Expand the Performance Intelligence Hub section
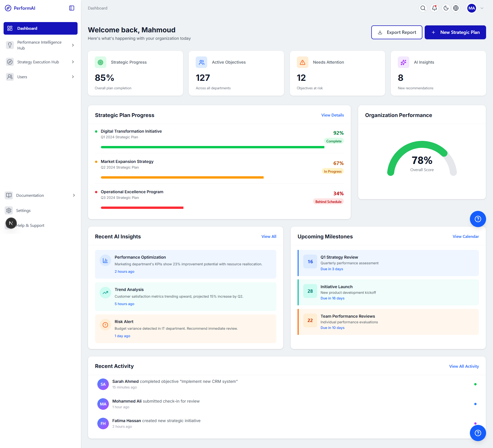Image resolution: width=493 pixels, height=448 pixels. pyautogui.click(x=40, y=45)
